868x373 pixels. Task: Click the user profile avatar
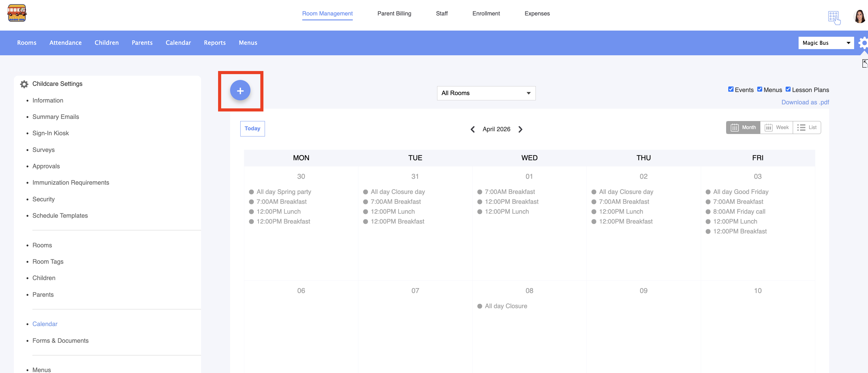point(859,16)
